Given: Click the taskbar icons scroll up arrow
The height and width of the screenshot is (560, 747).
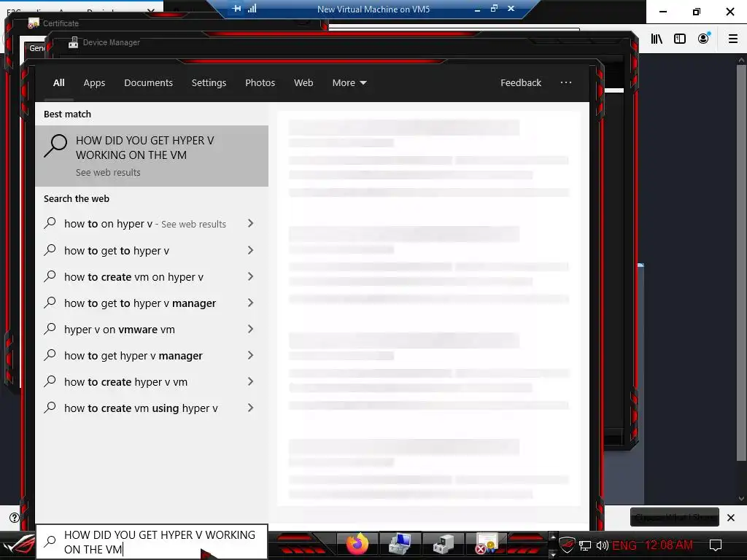Looking at the screenshot, I should tap(553, 537).
